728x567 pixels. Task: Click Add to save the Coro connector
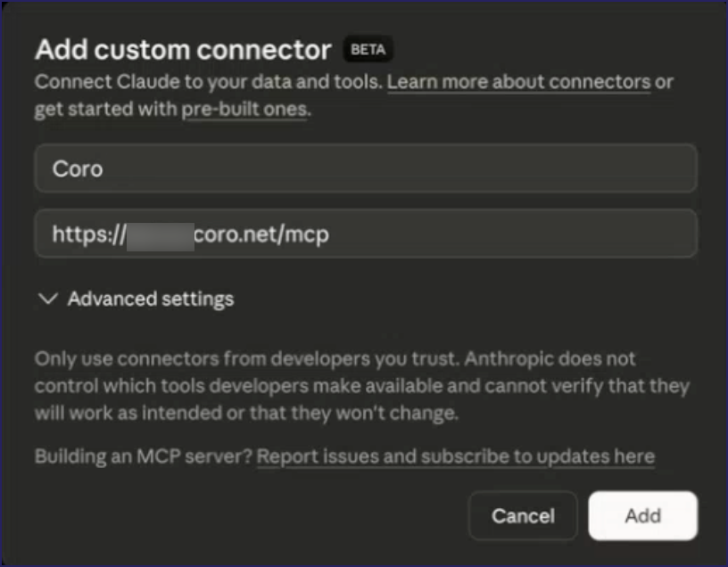point(643,515)
